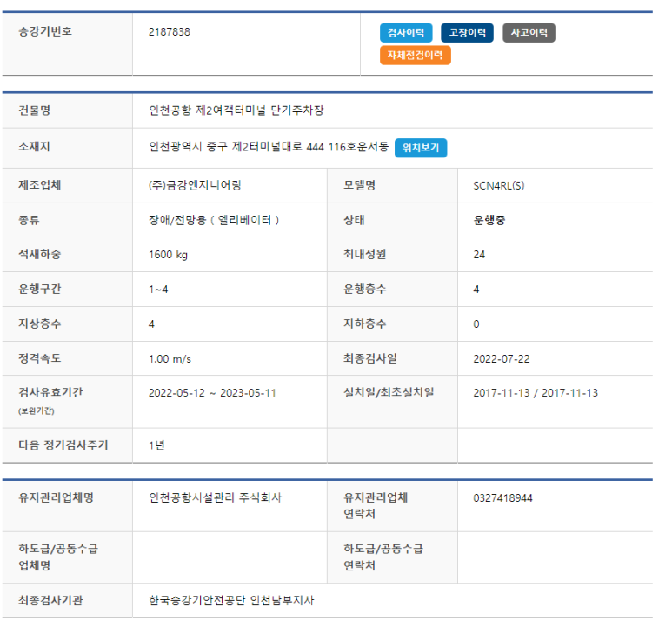Select the 소재지 label
672x627 pixels.
[x=34, y=147]
